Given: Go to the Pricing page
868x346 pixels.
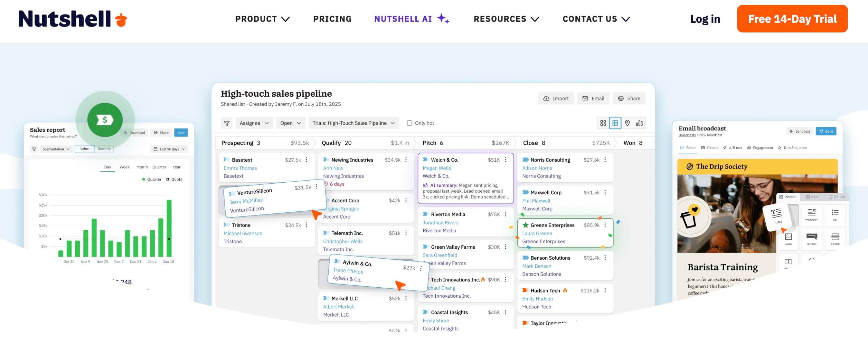Looking at the screenshot, I should point(332,19).
